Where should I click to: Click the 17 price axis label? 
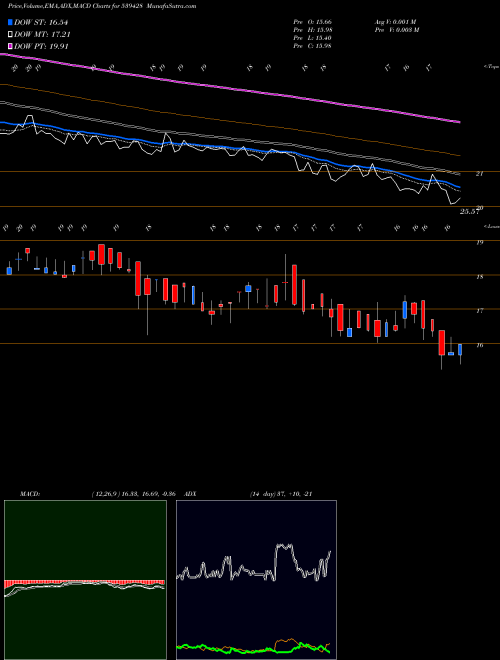479,311
